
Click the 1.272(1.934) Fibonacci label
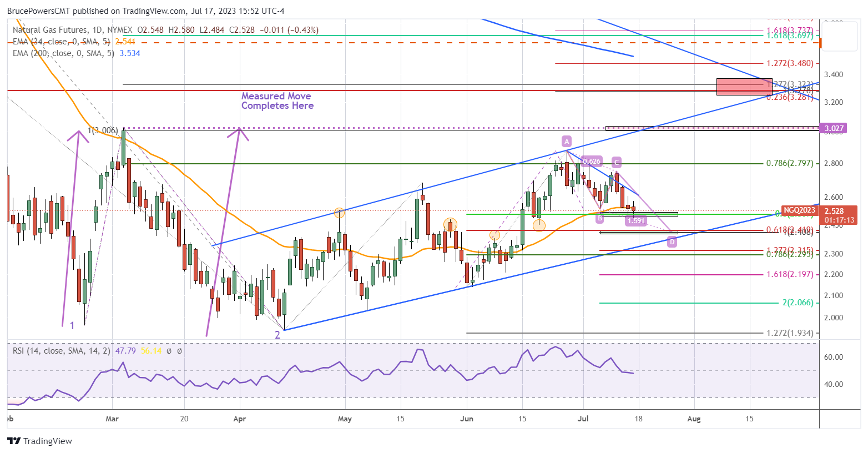(790, 333)
